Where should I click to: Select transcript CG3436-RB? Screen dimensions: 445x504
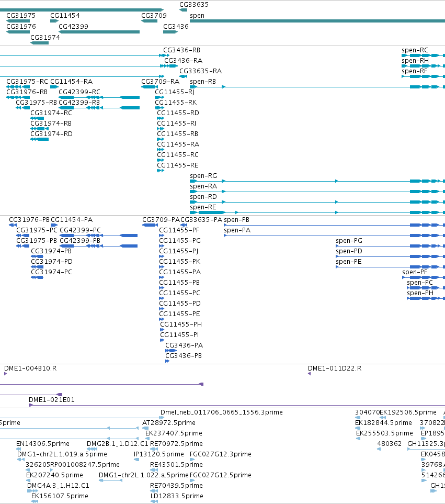181,50
